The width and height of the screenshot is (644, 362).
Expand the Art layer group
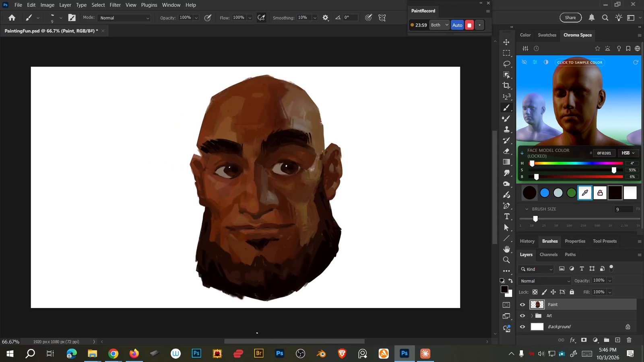(x=532, y=316)
